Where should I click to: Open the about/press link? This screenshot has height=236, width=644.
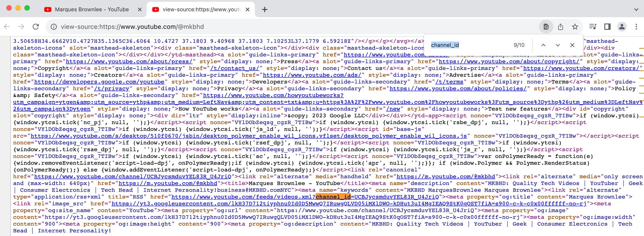click(x=129, y=62)
